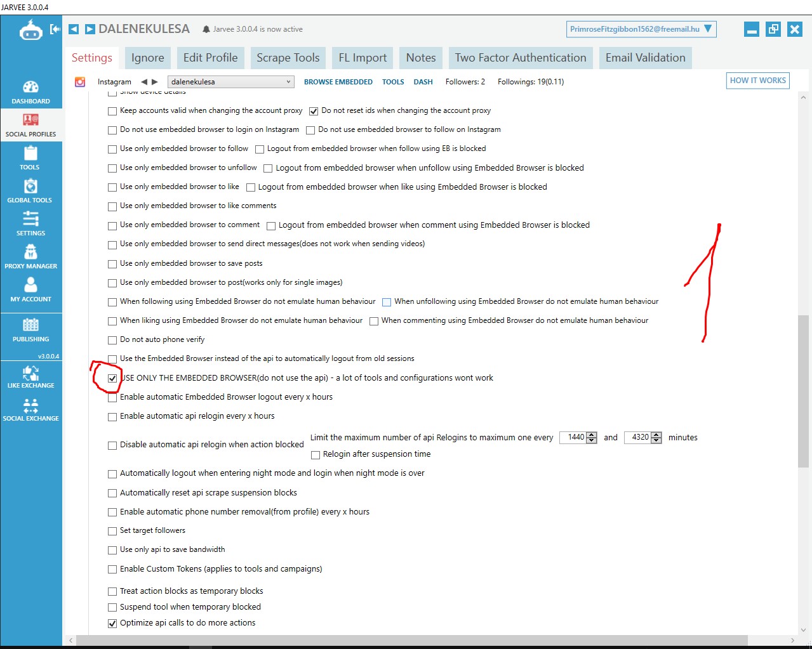Open the Dashboard sidebar icon
This screenshot has height=649, width=812.
(x=30, y=92)
